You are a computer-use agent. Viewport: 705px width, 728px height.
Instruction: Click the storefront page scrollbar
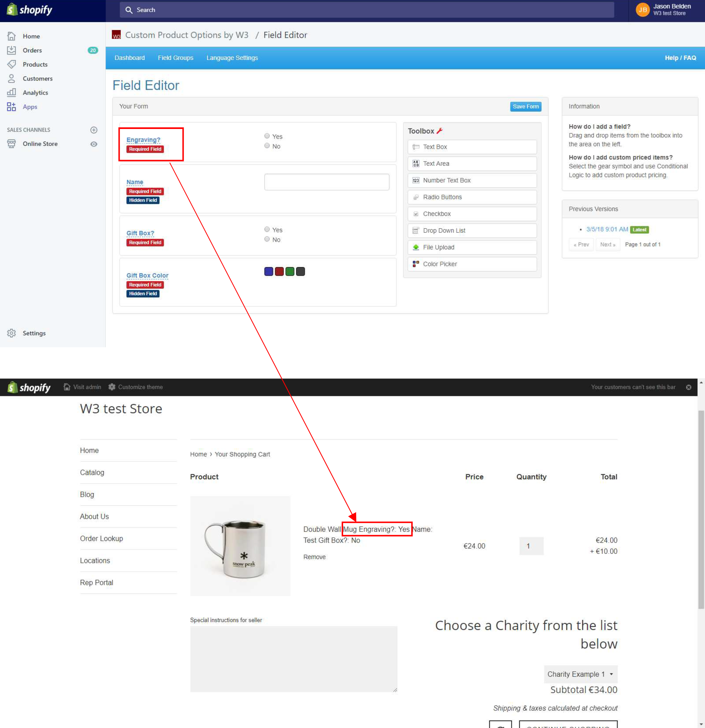701,509
